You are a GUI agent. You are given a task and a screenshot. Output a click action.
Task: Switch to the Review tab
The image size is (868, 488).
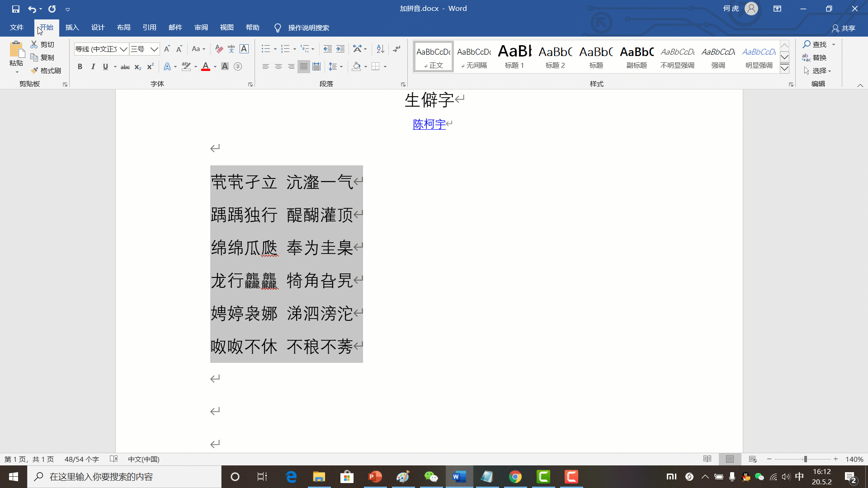[201, 28]
